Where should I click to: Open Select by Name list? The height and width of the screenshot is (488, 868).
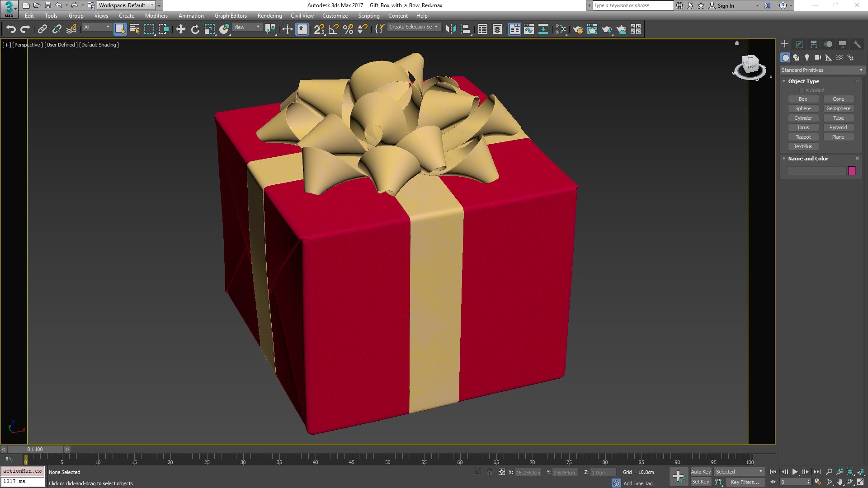pos(135,29)
